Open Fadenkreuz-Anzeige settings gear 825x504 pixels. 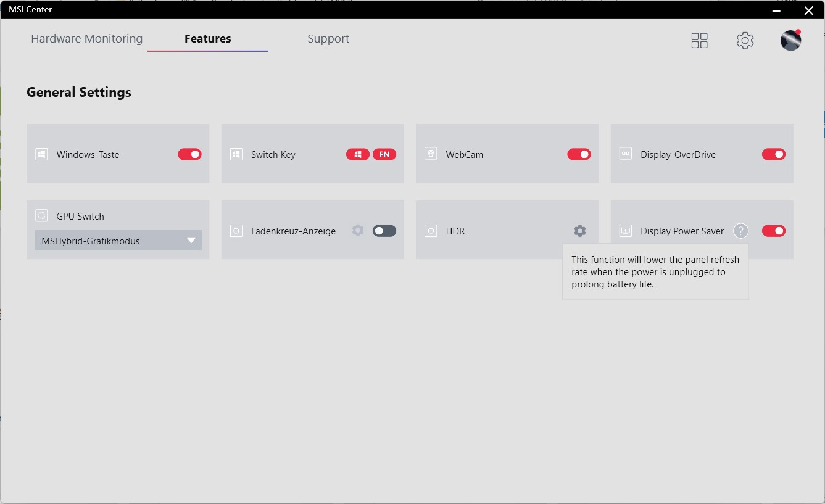click(358, 231)
